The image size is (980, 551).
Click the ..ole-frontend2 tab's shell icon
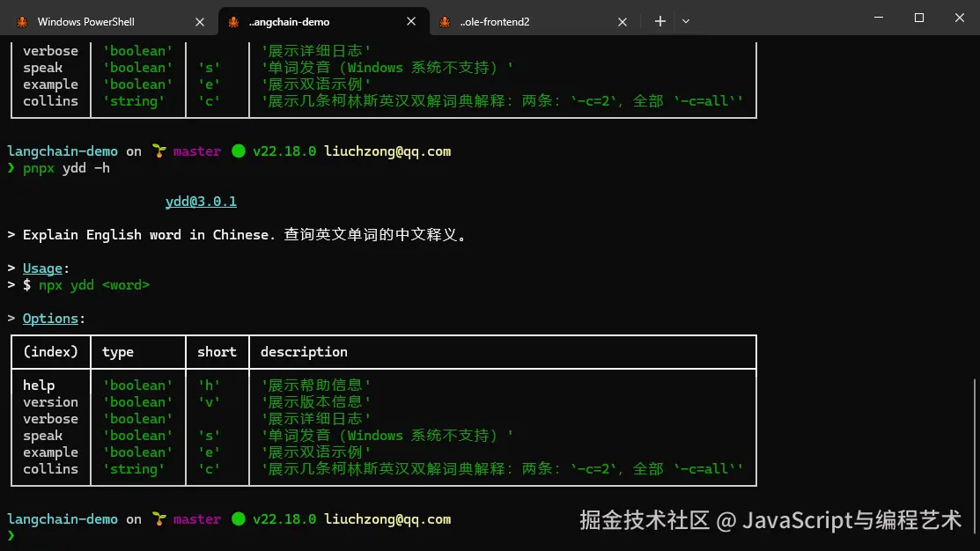(x=445, y=22)
